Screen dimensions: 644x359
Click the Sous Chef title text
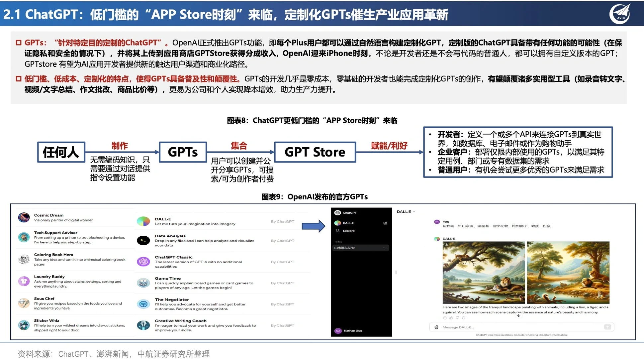point(44,299)
